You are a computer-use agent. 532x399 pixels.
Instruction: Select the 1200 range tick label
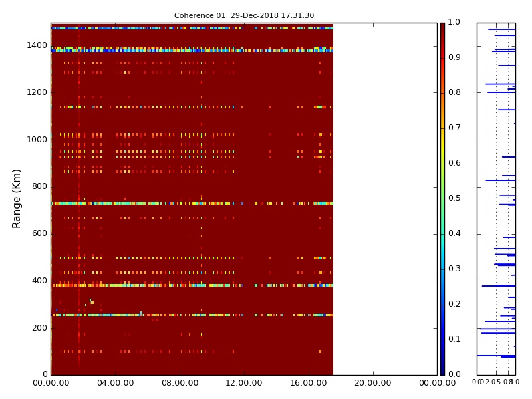click(37, 92)
